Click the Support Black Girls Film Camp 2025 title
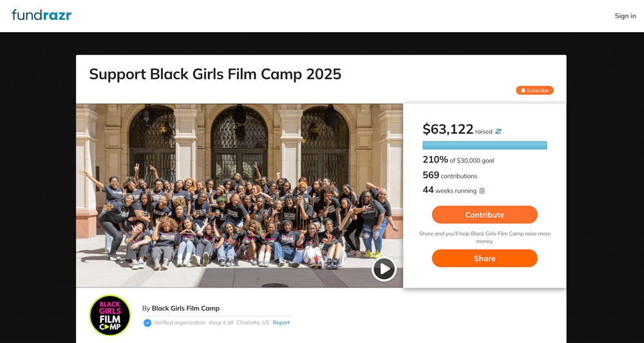The width and height of the screenshot is (644, 343). 215,74
